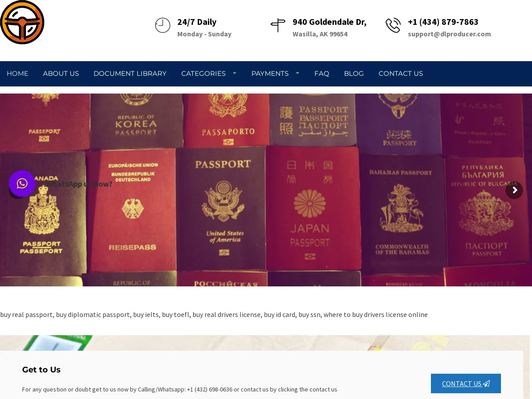Select Contact Us in navigation bar
This screenshot has height=399, width=532.
[x=401, y=74]
